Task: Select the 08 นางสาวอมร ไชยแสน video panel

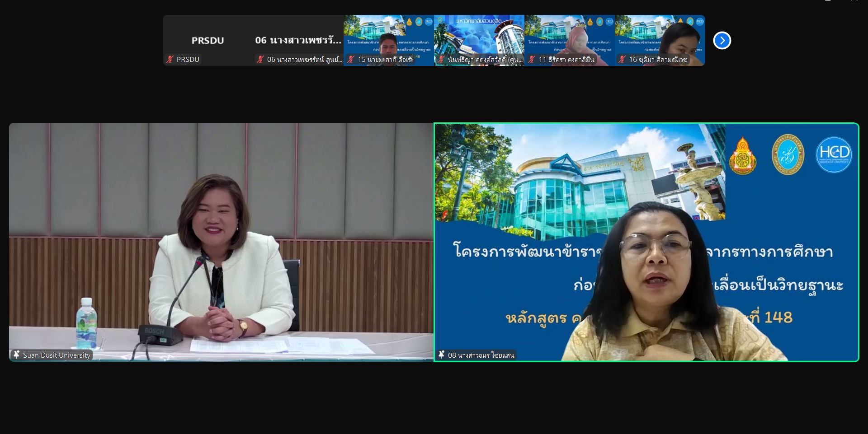Action: [x=646, y=242]
